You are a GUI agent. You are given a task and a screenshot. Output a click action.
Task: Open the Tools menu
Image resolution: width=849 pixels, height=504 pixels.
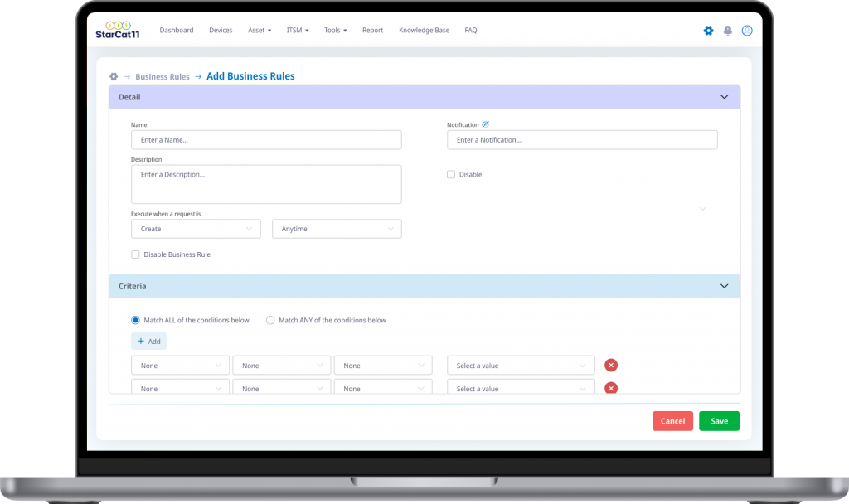336,31
